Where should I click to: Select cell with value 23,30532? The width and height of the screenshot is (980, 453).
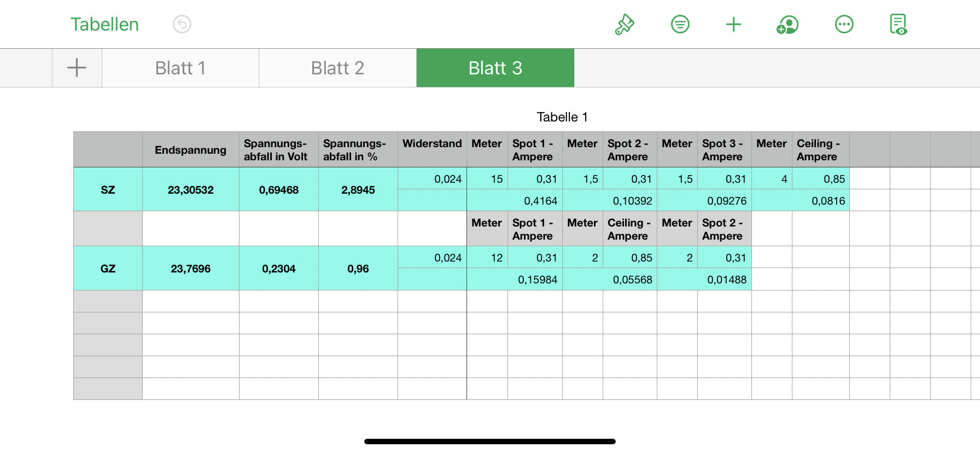(x=190, y=190)
